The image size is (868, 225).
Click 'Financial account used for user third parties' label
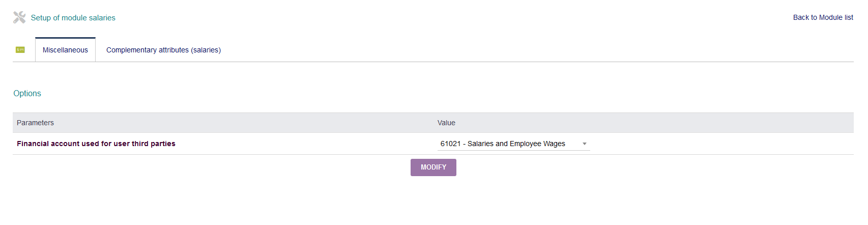click(96, 144)
